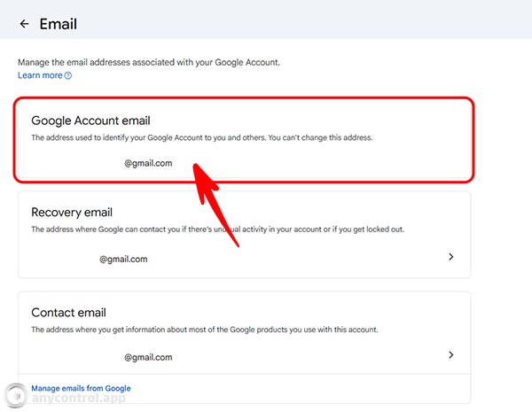The height and width of the screenshot is (412, 532).
Task: Click 'Manage the email addresses associated' description
Action: click(x=149, y=62)
